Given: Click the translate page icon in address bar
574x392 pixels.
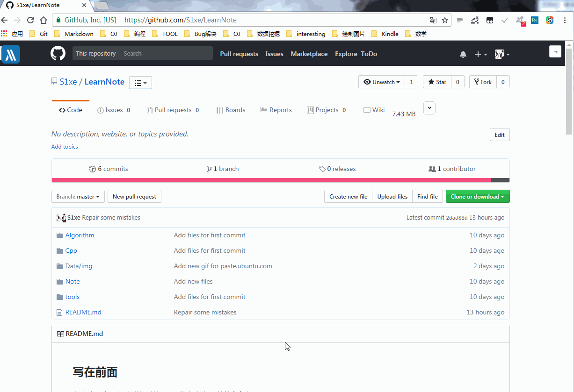Looking at the screenshot, I should 433,20.
